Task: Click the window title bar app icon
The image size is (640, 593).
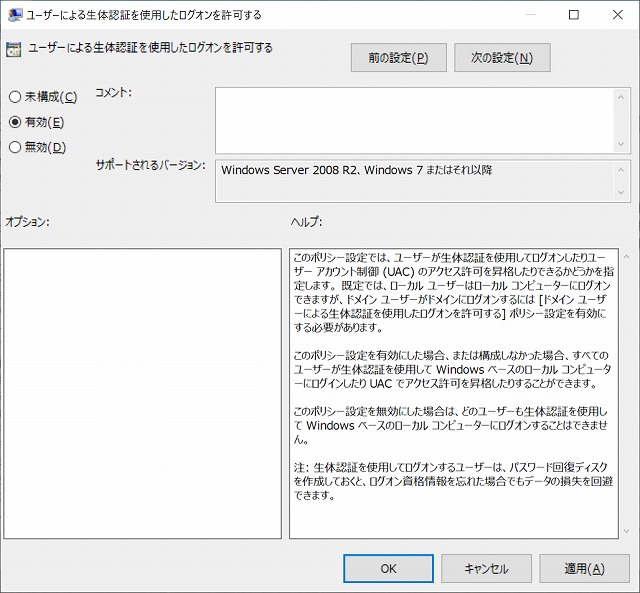Action: click(15, 15)
